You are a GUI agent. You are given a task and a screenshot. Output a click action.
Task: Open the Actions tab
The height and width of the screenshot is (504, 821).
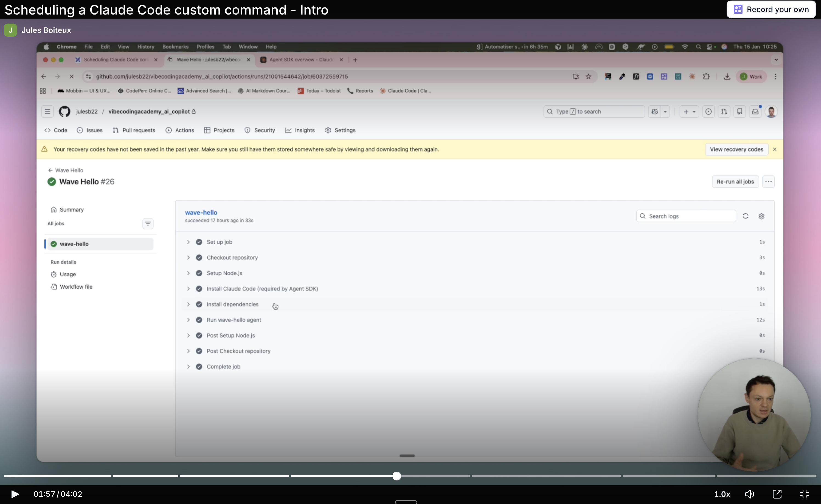pyautogui.click(x=180, y=130)
